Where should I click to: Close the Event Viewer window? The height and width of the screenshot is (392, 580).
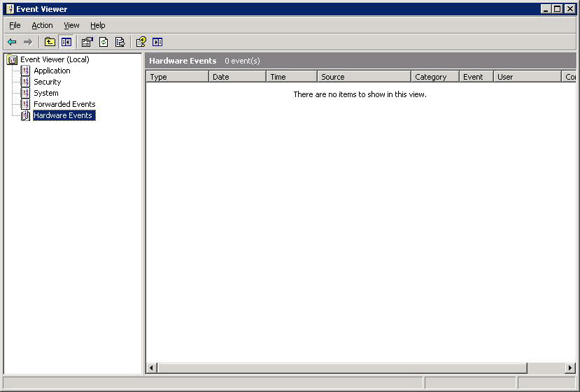tap(570, 9)
